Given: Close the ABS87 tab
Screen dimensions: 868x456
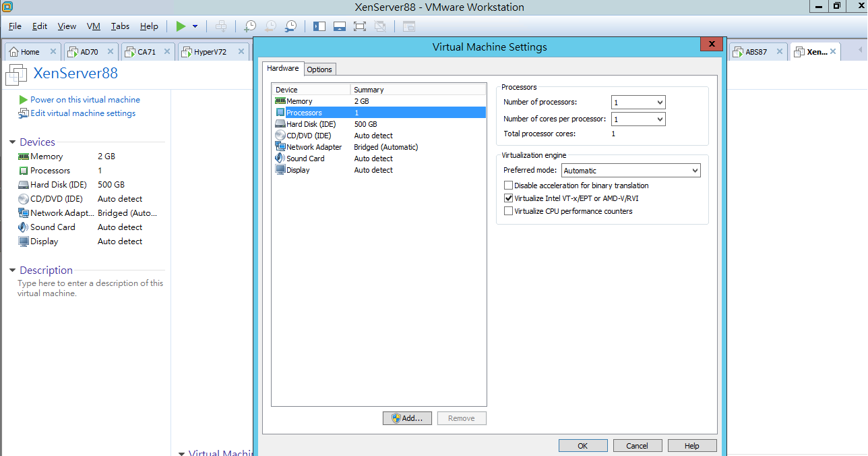Looking at the screenshot, I should 779,52.
